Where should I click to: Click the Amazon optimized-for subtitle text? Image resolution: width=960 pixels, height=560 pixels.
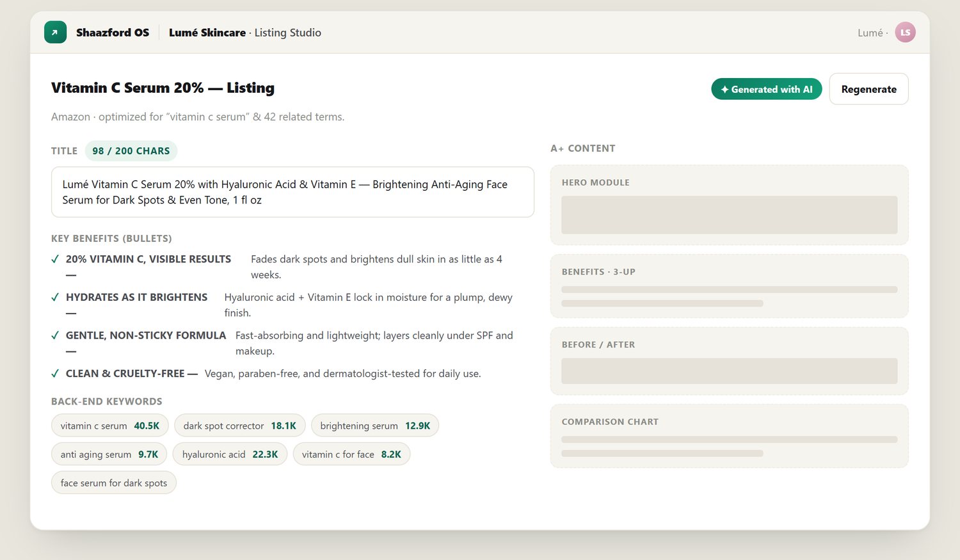click(198, 116)
